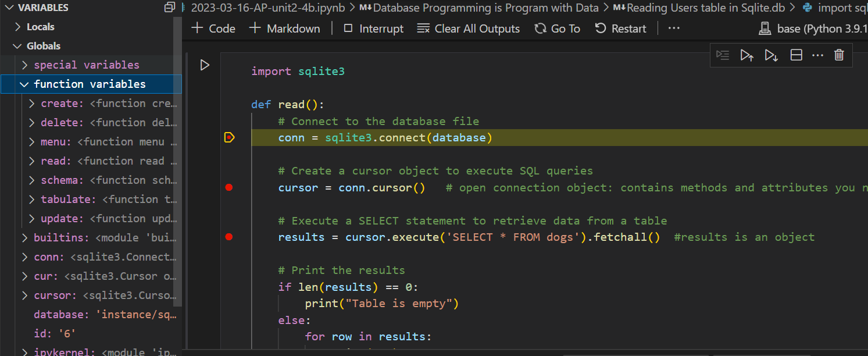
Task: Expand the create function variable
Action: [32, 104]
